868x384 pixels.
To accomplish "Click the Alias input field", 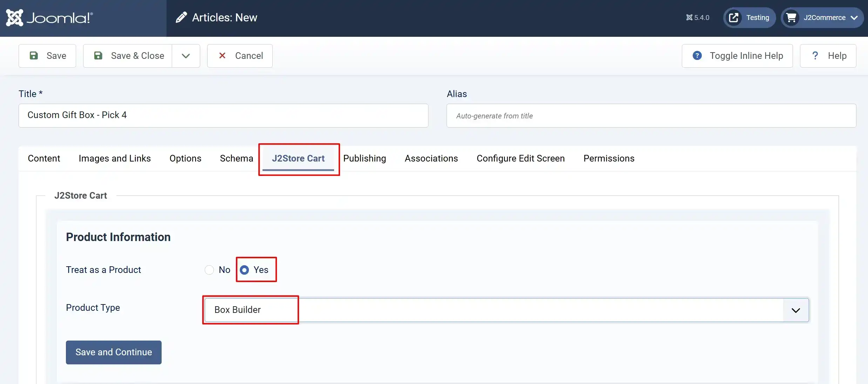I will 651,115.
